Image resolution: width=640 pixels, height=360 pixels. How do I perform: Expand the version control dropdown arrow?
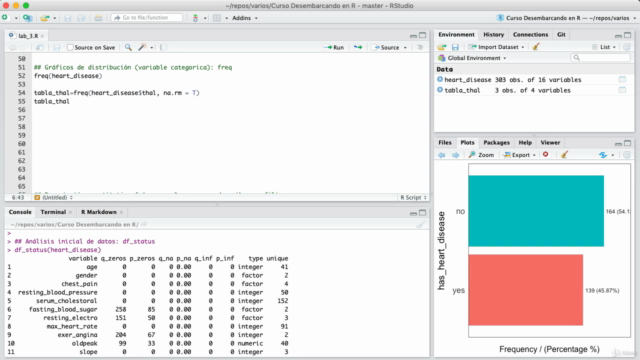click(205, 18)
